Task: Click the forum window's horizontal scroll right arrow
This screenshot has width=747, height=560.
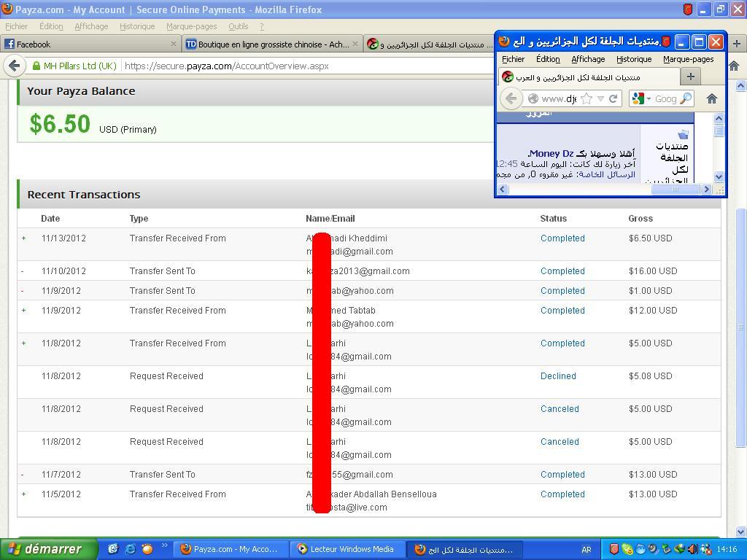Action: click(706, 189)
